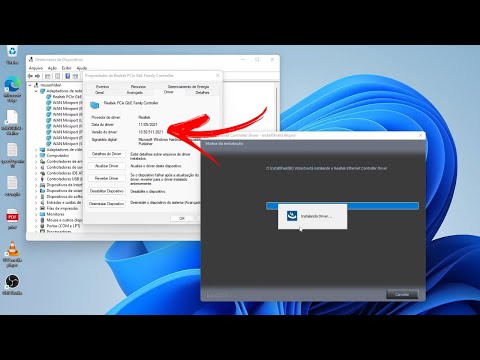Click the root computer node icon in tree
This screenshot has height=360, width=480.
[x=36, y=85]
